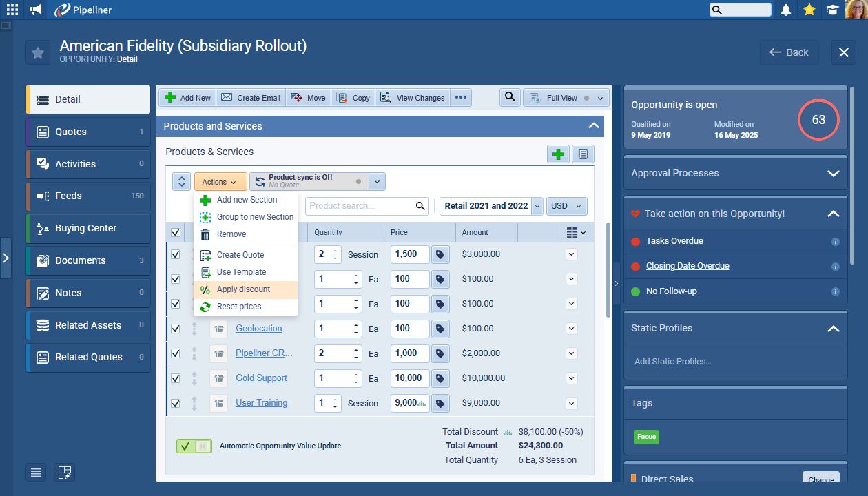868x496 pixels.
Task: Click the graduation cap help icon
Action: 833,10
